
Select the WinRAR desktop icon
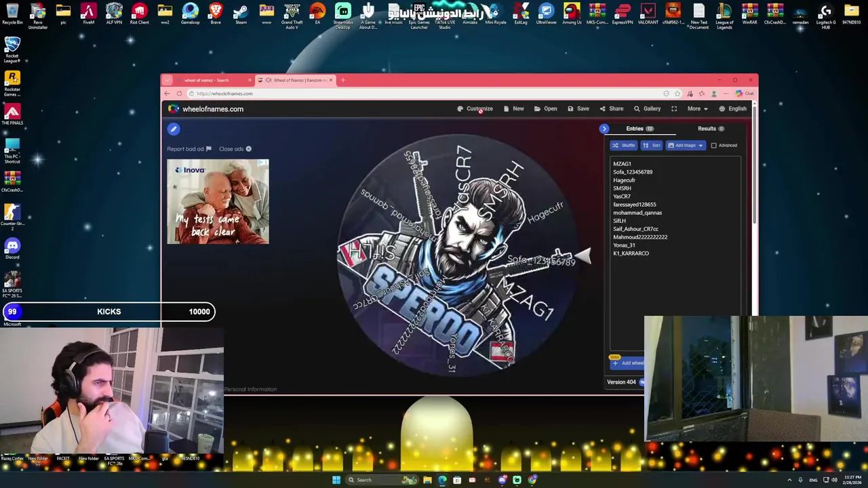749,14
